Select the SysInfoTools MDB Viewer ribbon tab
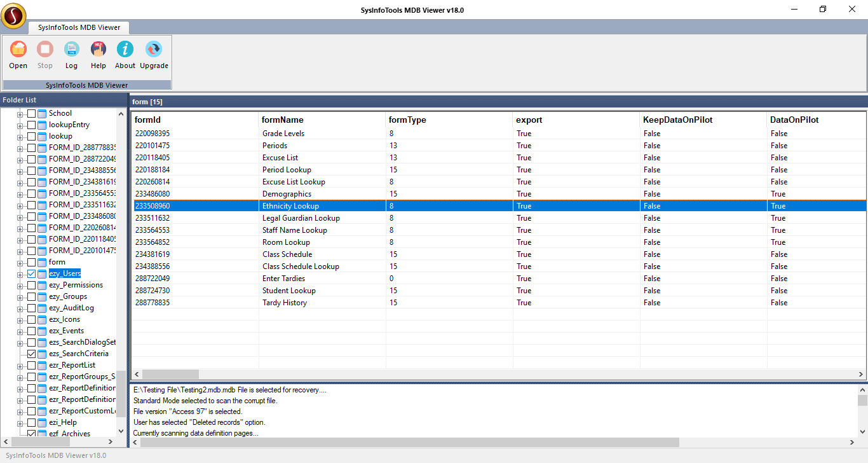This screenshot has width=868, height=463. [79, 27]
